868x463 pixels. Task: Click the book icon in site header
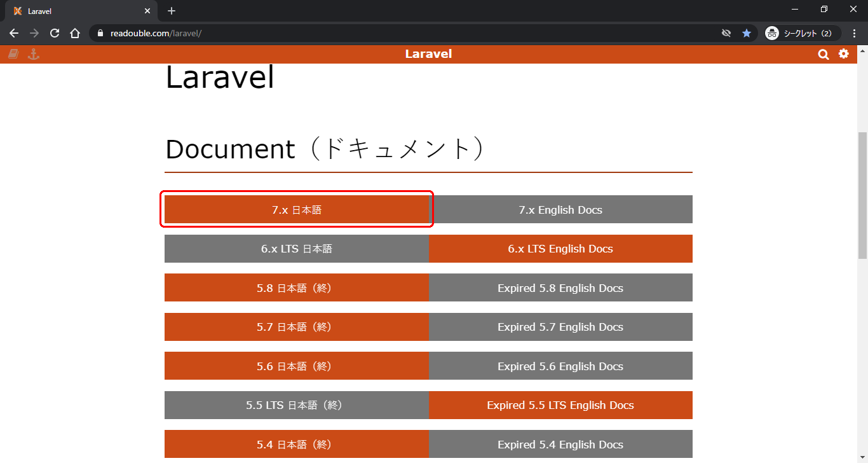(x=13, y=54)
